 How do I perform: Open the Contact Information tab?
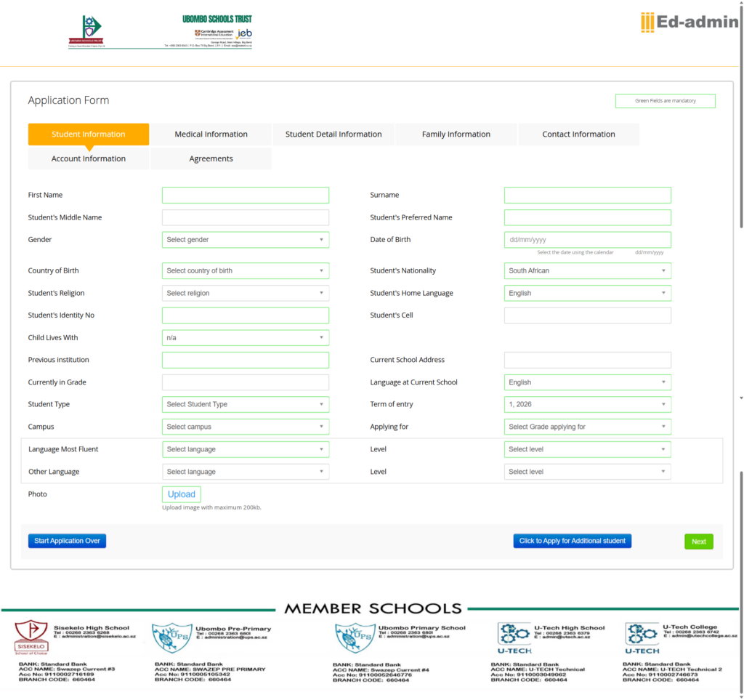click(578, 134)
